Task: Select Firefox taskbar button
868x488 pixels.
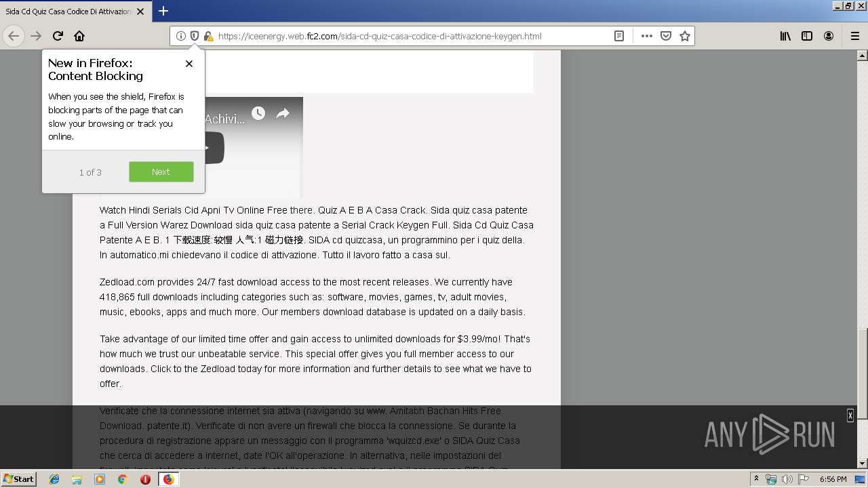Action: coord(168,479)
